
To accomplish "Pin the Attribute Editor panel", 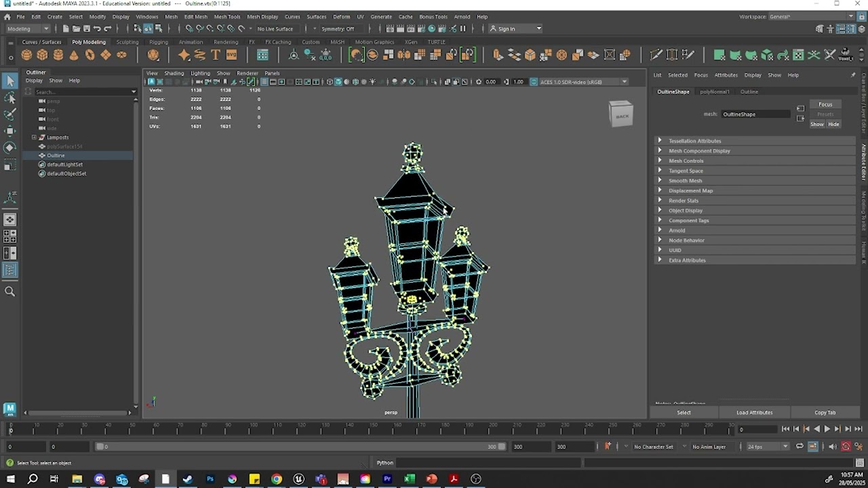I will coord(852,75).
